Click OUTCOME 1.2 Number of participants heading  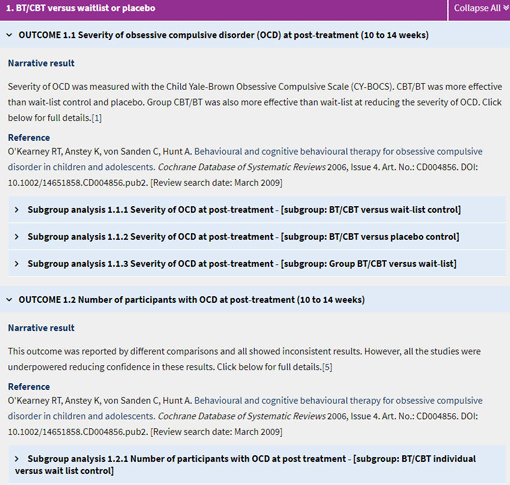coord(191,300)
